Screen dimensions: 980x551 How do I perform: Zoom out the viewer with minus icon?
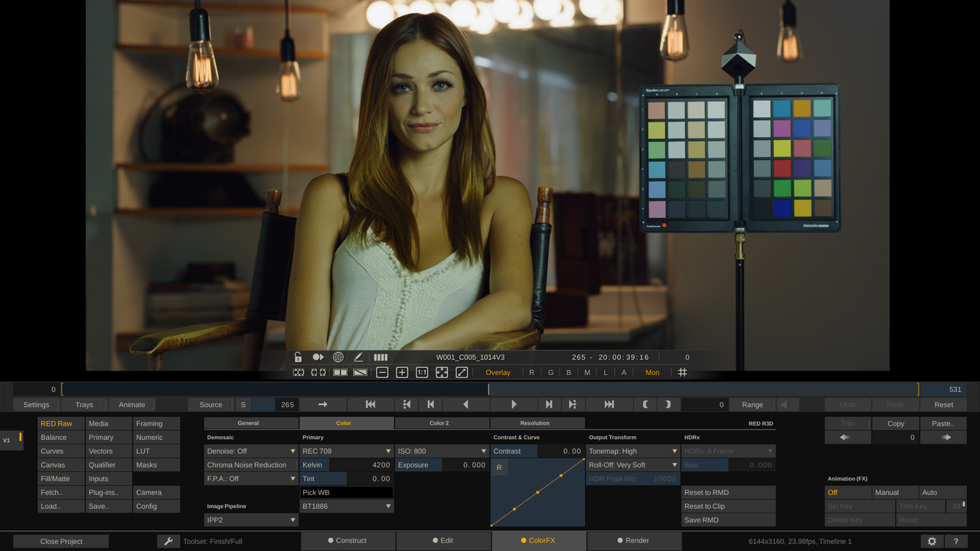click(382, 373)
